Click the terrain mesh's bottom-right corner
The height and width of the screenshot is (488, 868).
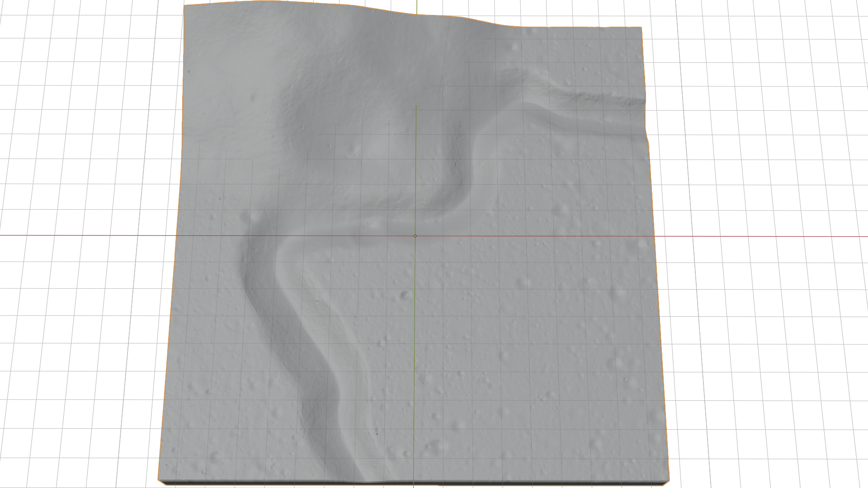(x=669, y=480)
